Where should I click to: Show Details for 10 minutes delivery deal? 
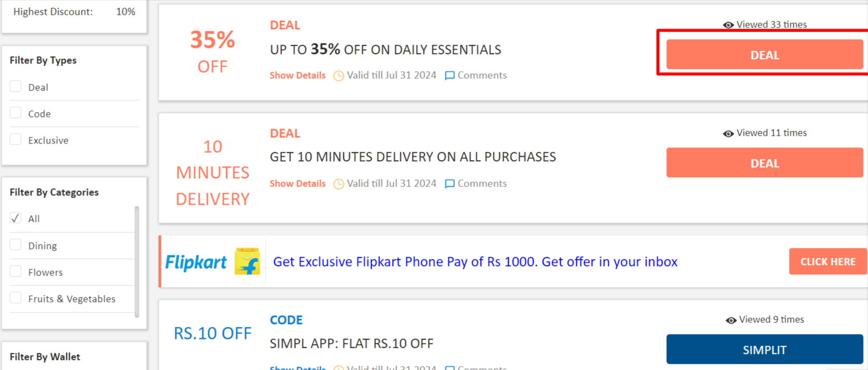click(297, 184)
